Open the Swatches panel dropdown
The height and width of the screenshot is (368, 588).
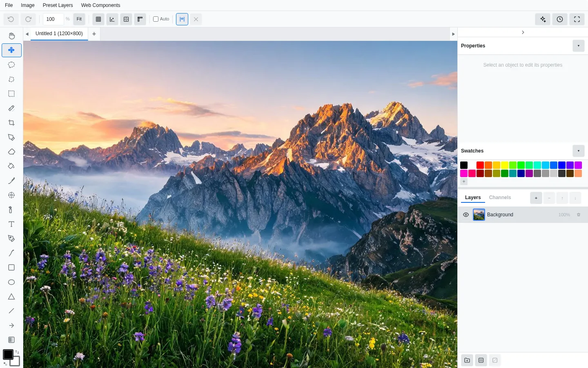[579, 151]
